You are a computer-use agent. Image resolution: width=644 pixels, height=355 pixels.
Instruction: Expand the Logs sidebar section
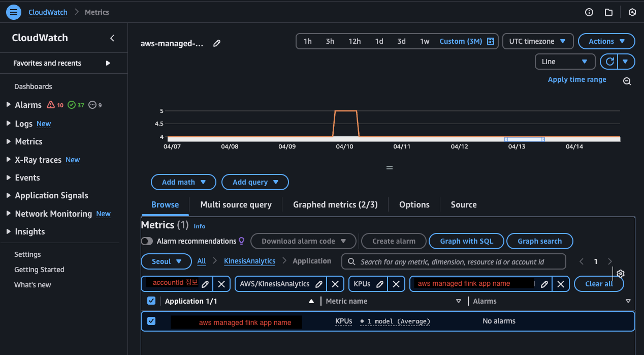coord(8,124)
